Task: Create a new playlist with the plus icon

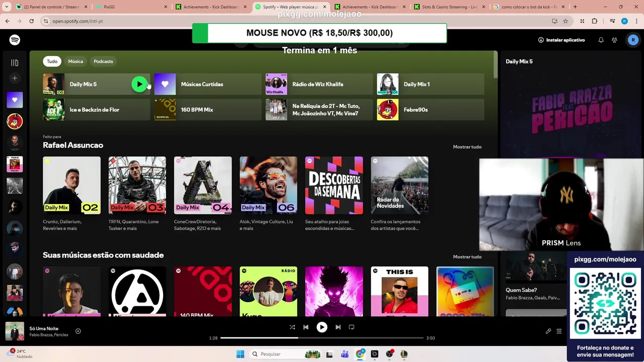Action: coord(15,78)
